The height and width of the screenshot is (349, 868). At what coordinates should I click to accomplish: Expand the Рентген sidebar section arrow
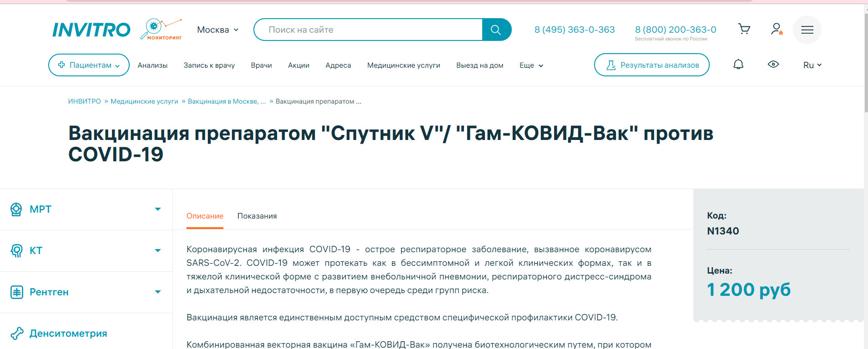point(158,292)
